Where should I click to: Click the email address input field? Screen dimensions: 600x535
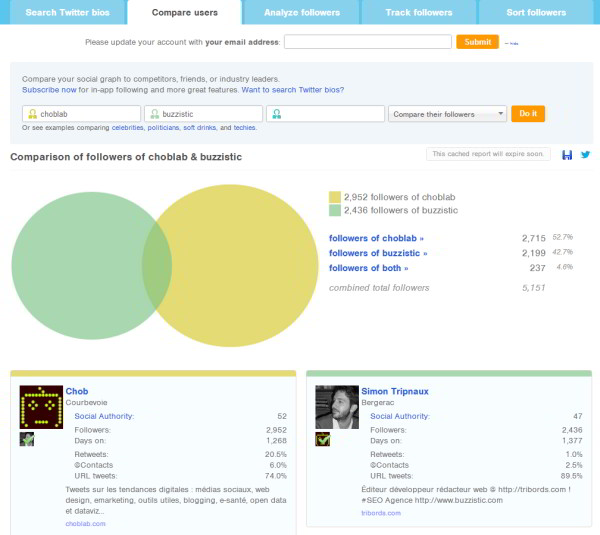coord(368,42)
